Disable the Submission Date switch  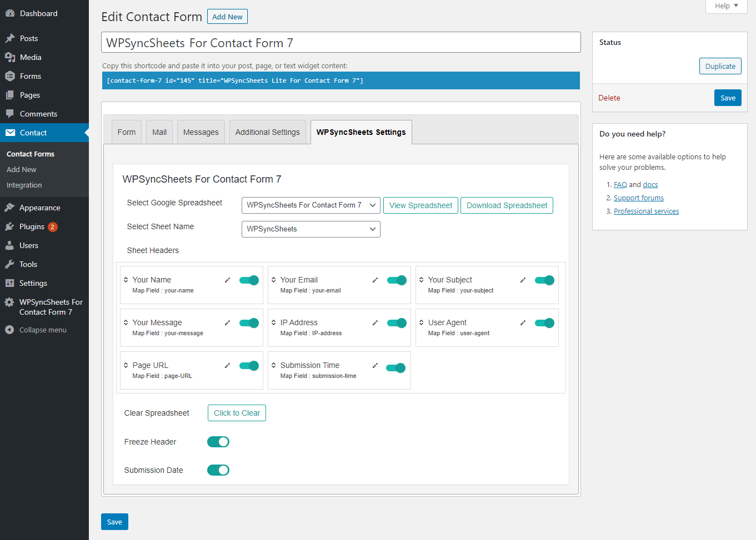(x=218, y=470)
